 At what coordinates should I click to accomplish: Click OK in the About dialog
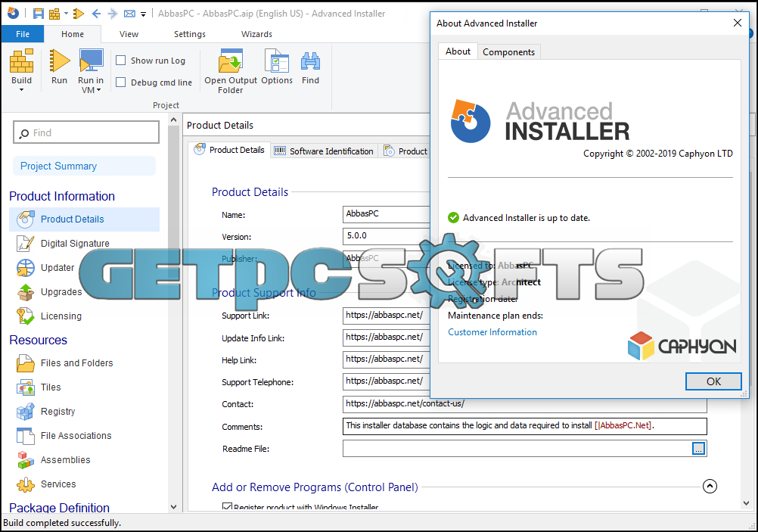click(713, 381)
